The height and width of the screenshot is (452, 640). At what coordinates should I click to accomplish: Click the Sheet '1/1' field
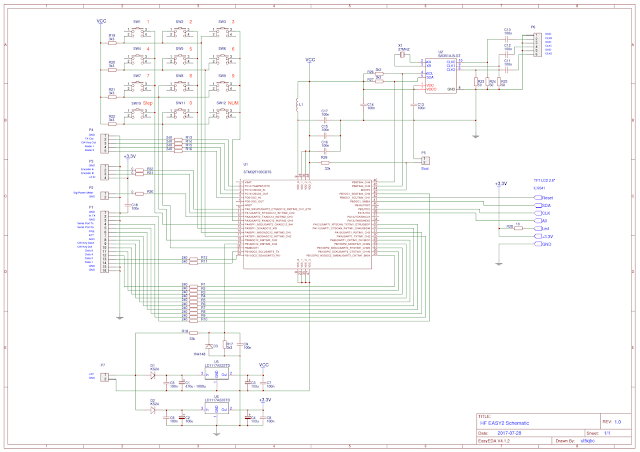click(607, 433)
